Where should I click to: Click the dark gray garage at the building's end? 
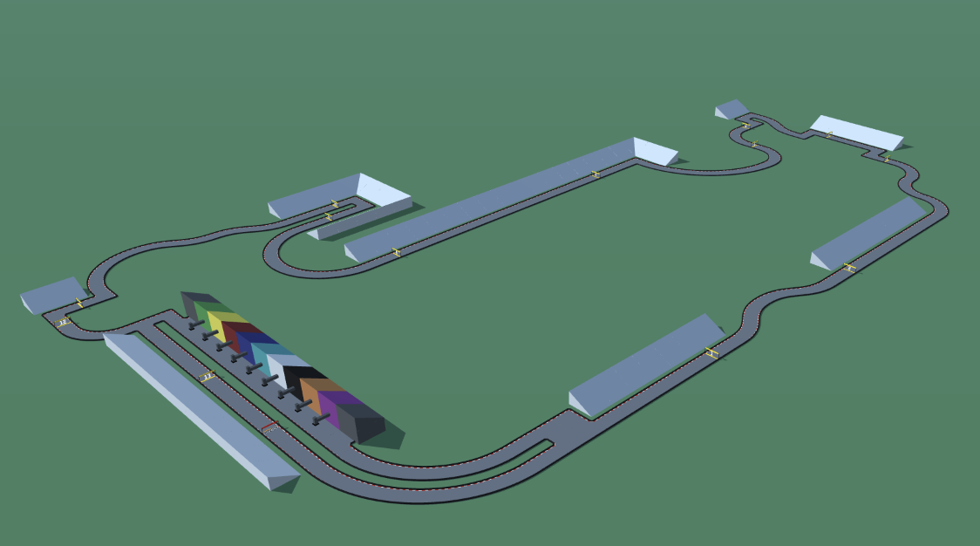(x=360, y=424)
